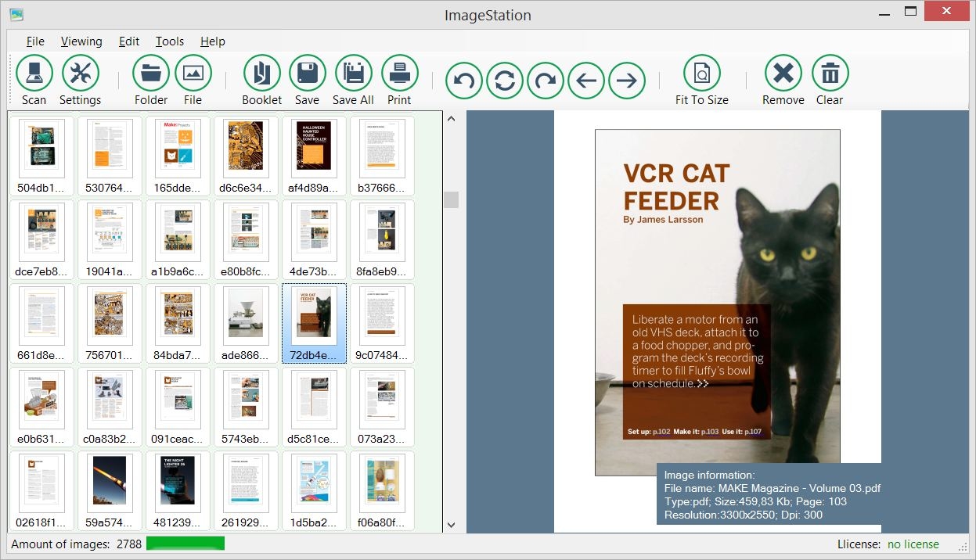Open the Settings wrench icon
The width and height of the screenshot is (976, 560).
(x=81, y=74)
